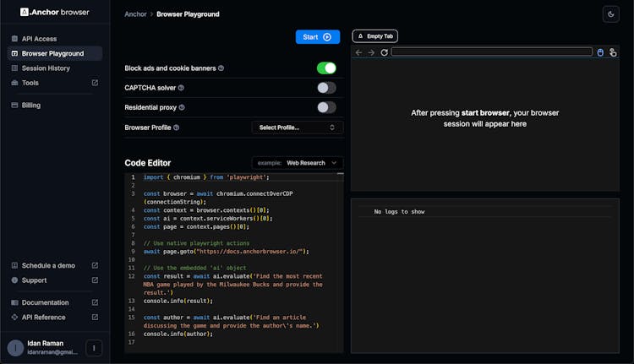Viewport: 634px width, 364px height.
Task: Toggle dark mode with the moon icon
Action: coord(611,14)
